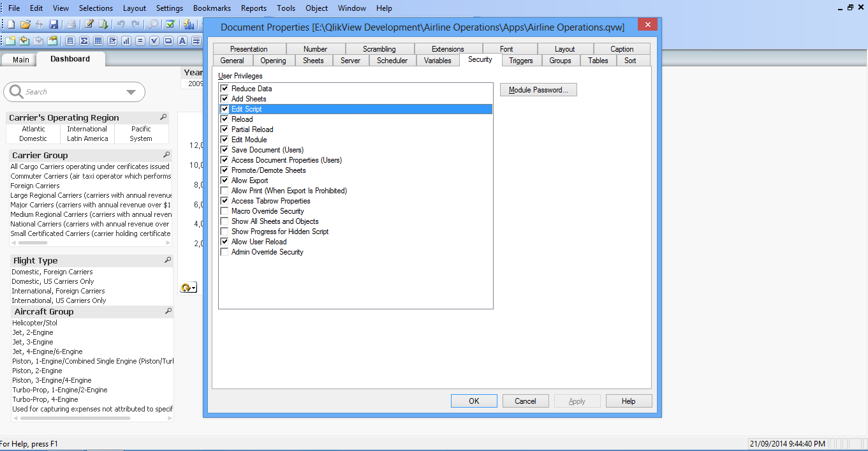
Task: Toggle the Allow User Reload checkbox
Action: tap(224, 242)
